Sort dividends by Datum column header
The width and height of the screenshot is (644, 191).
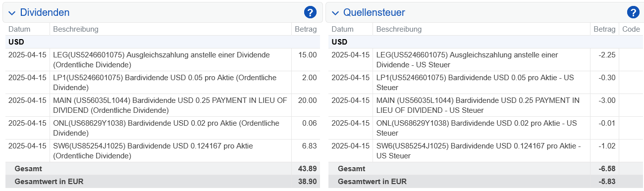(x=19, y=29)
